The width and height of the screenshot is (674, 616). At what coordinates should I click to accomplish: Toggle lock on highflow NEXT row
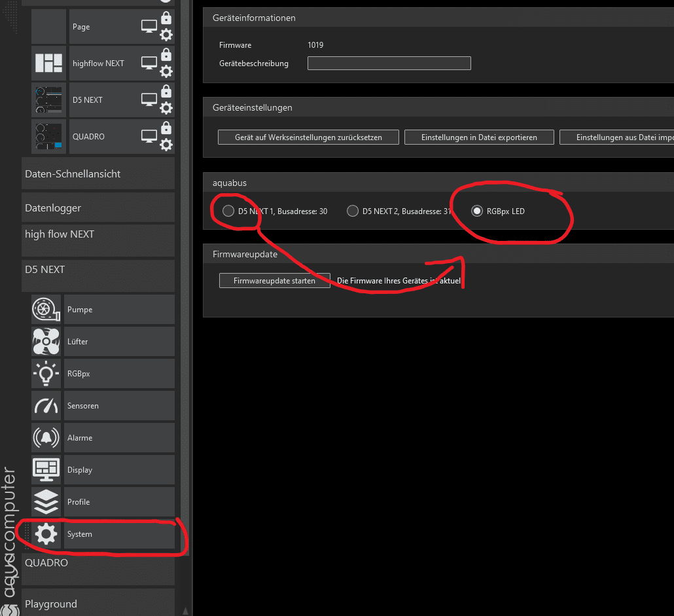[166, 54]
